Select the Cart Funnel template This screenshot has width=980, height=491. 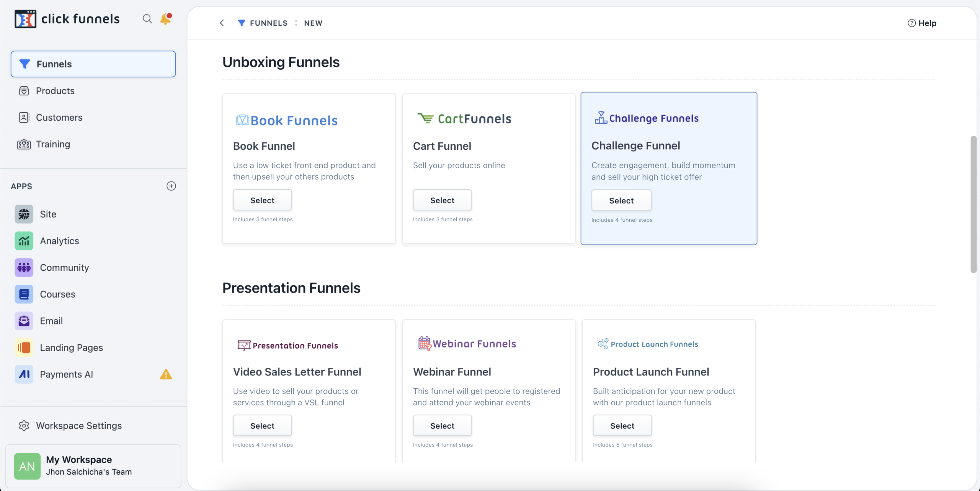442,200
